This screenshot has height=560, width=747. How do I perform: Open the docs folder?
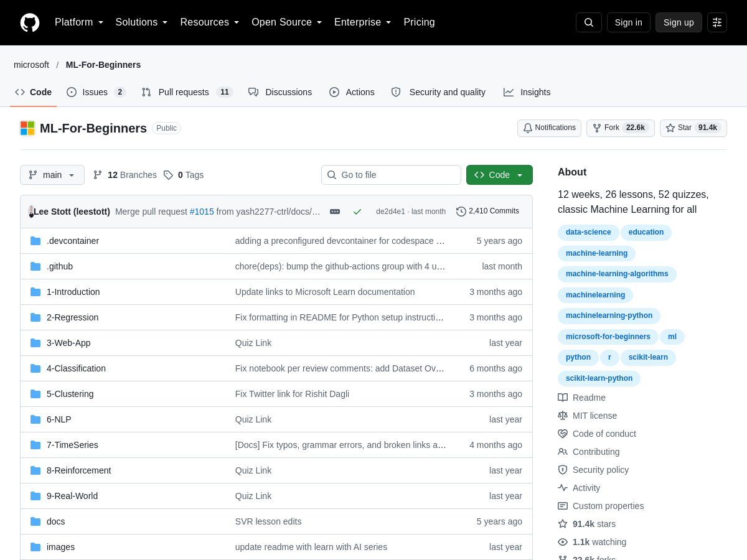[56, 521]
